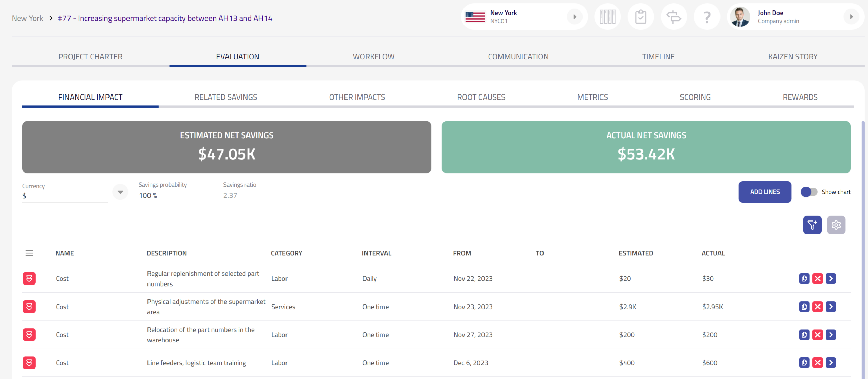Click the question mark help icon
This screenshot has width=868, height=379.
point(707,17)
